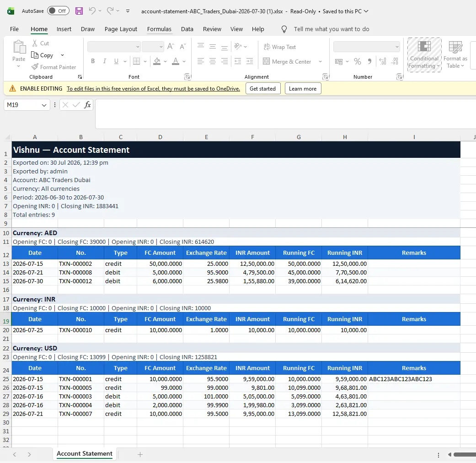Toggle Italic formatting
The image size is (476, 463).
(x=104, y=61)
